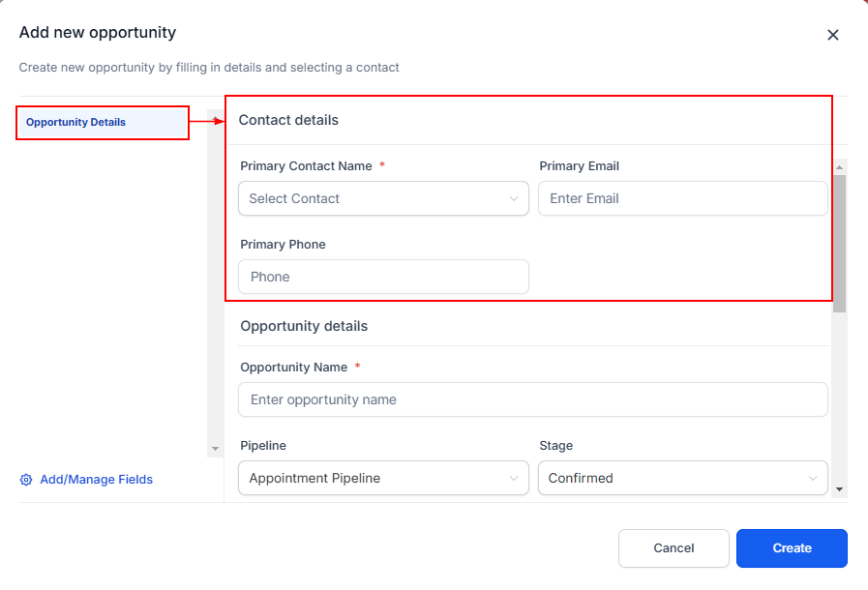Open the Add/Manage Fields link
Viewport: 868px width, 590px height.
96,480
